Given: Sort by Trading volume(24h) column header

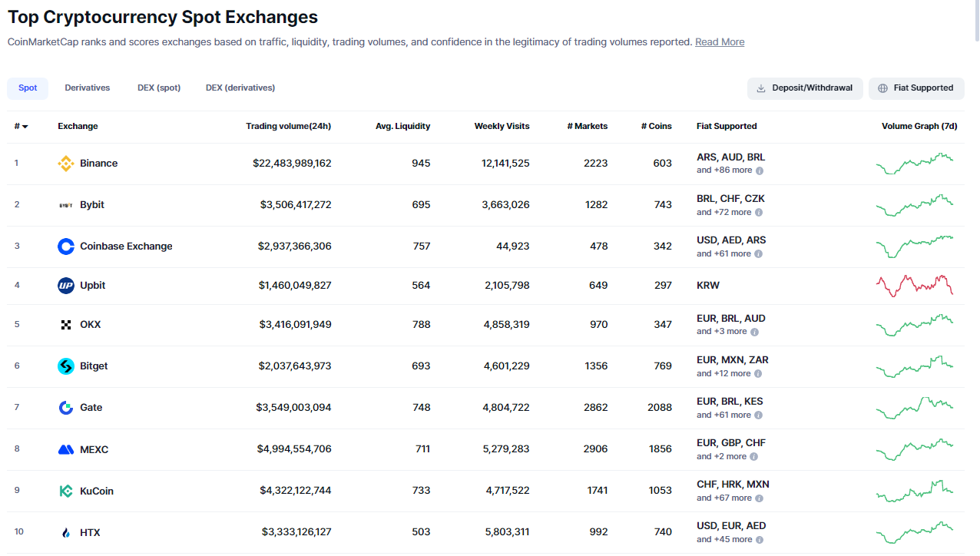Looking at the screenshot, I should [x=288, y=127].
